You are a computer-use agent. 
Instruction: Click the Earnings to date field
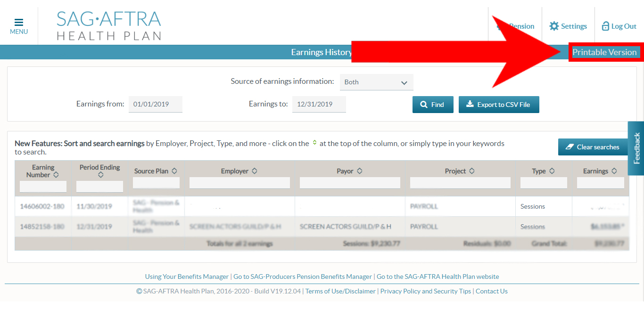pos(319,104)
